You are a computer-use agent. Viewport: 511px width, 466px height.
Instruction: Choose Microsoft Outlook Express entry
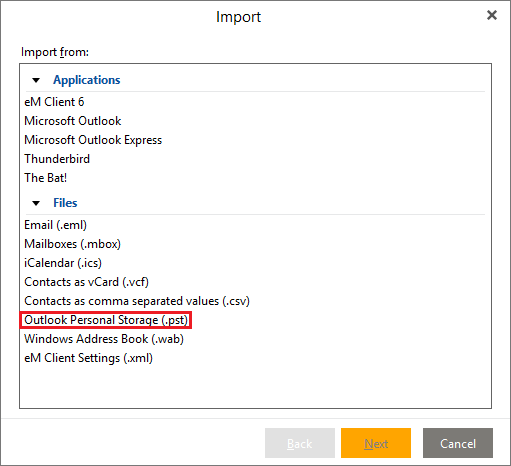click(x=93, y=140)
